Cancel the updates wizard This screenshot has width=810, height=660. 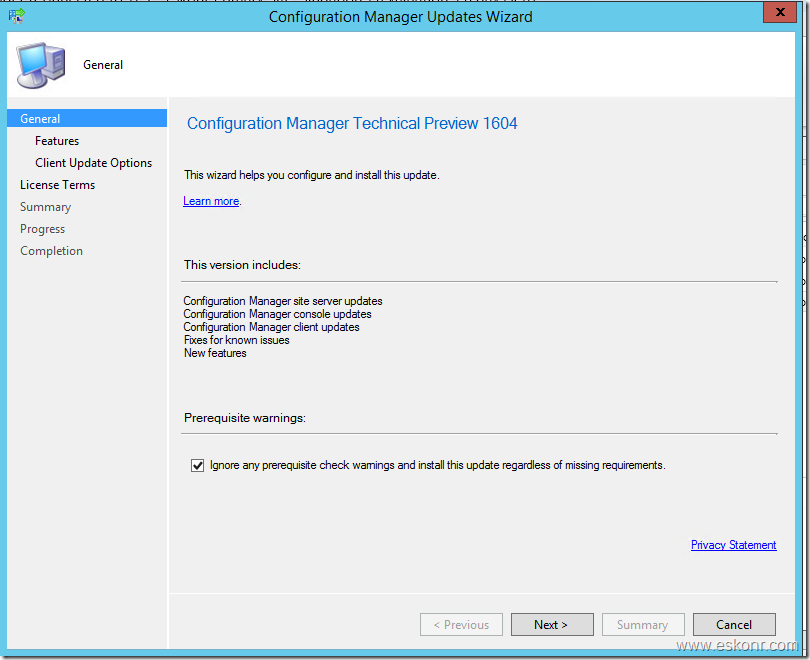pos(734,625)
